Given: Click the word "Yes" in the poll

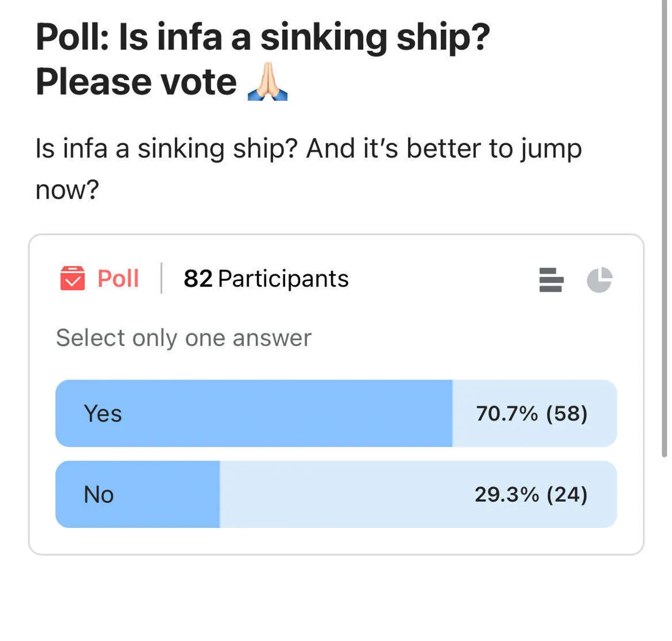Looking at the screenshot, I should 102,414.
